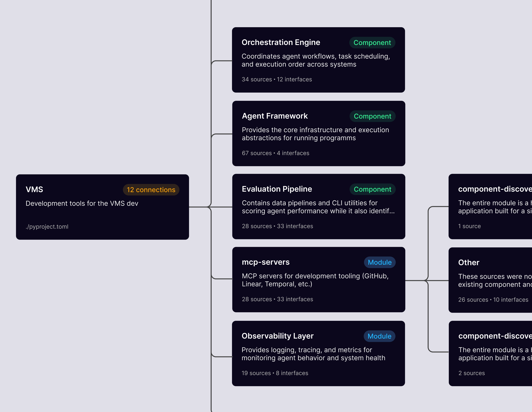
Task: Click Module badge on mcp-servers
Action: [x=380, y=262]
